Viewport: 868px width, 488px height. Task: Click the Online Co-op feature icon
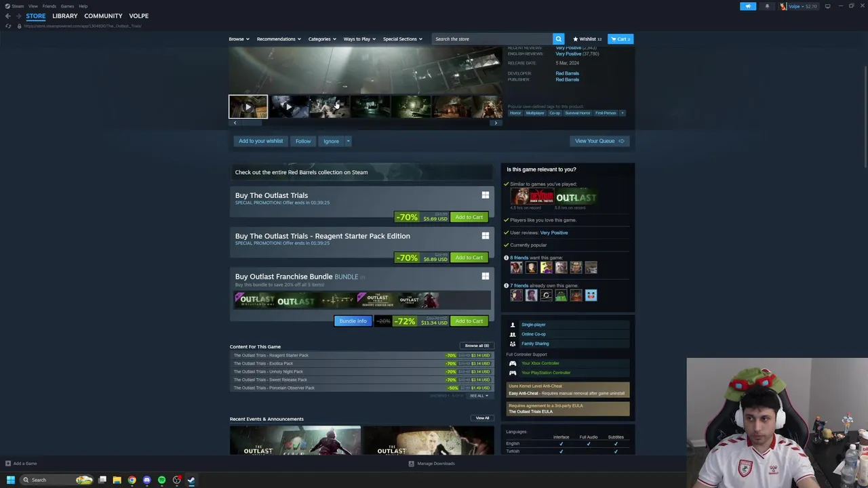(513, 334)
